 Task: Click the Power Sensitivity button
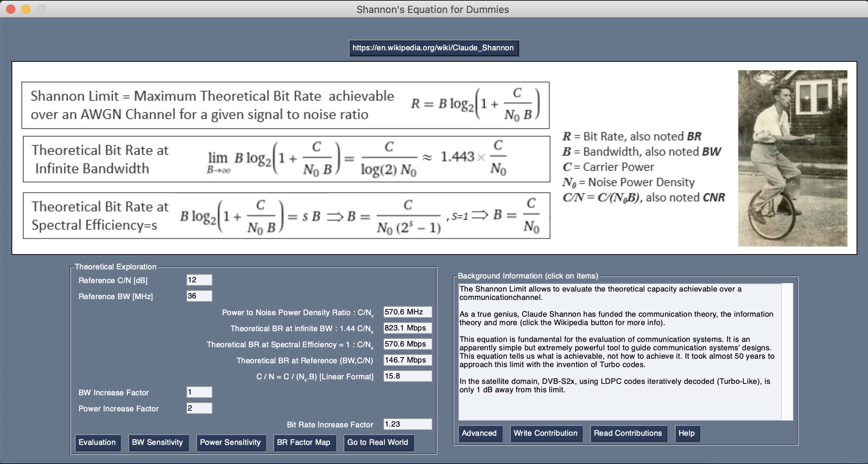click(x=231, y=442)
